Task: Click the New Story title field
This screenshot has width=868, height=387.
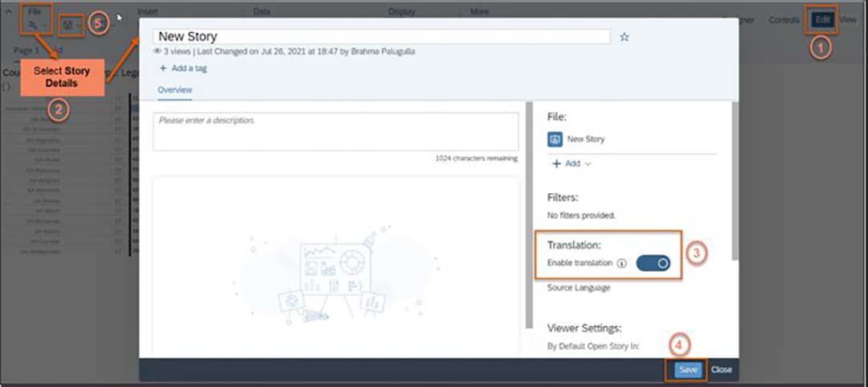Action: coord(382,36)
